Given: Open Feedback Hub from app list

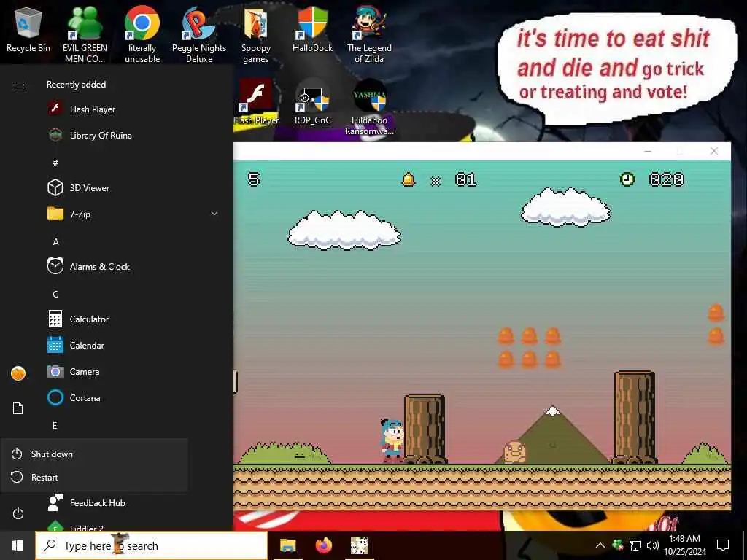Looking at the screenshot, I should [x=97, y=503].
